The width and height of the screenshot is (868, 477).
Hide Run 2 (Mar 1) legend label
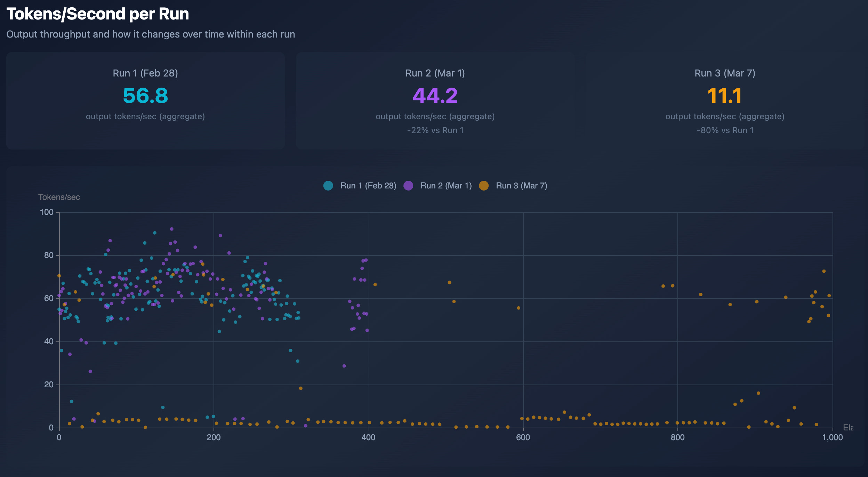tap(446, 186)
